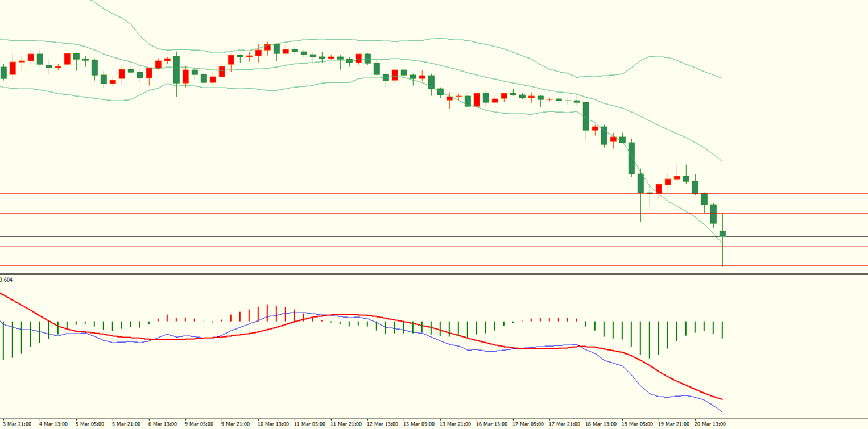The image size is (868, 429).
Task: Click the large green candle at 18 Mar 13:00
Action: (x=586, y=116)
